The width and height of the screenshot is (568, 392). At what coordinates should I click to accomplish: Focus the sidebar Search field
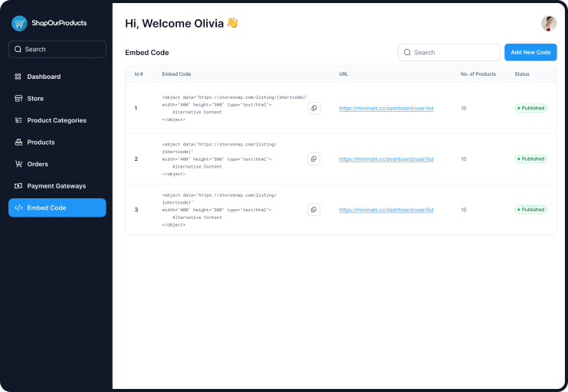click(x=57, y=49)
